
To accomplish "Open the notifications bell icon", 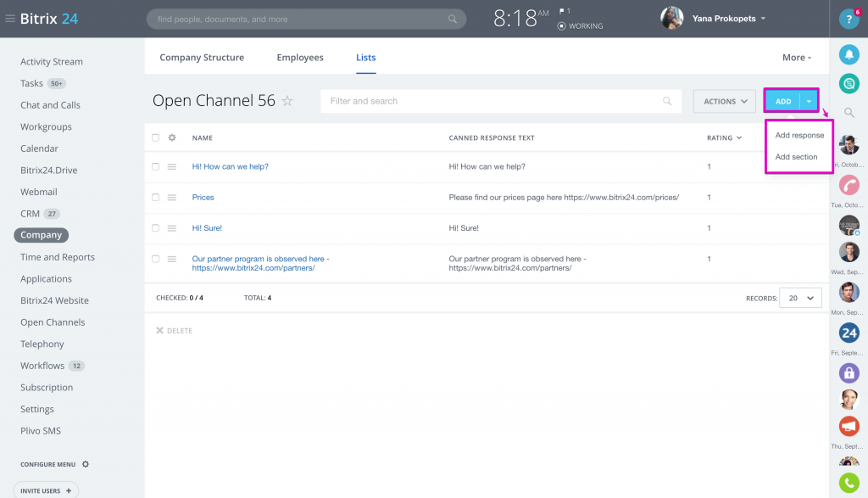I will tap(849, 54).
